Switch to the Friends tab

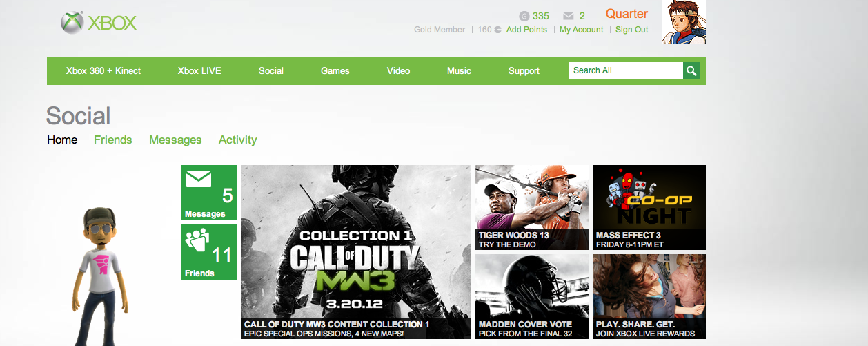(x=113, y=140)
